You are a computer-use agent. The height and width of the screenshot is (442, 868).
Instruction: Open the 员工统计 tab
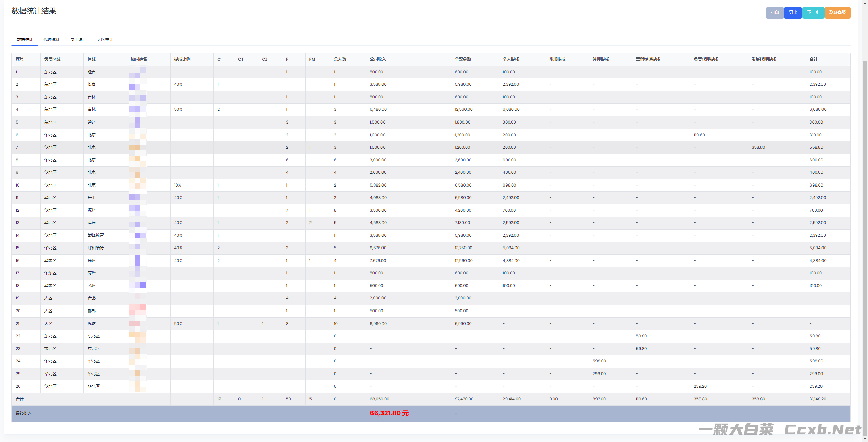tap(78, 40)
